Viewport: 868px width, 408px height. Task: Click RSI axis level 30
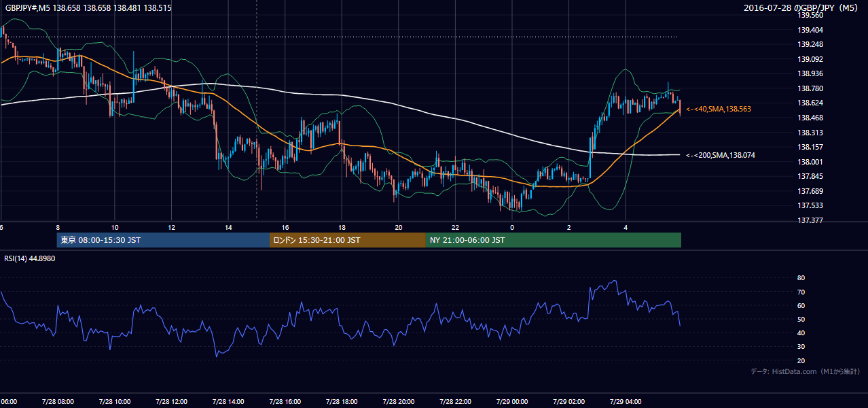point(801,347)
